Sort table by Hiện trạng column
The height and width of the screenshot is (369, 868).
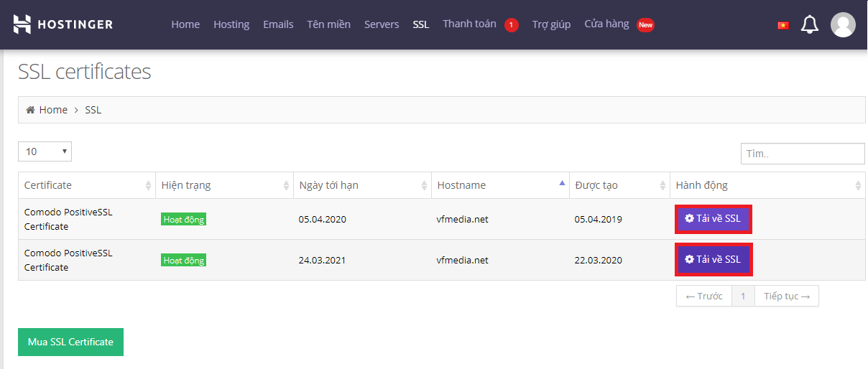click(x=225, y=185)
